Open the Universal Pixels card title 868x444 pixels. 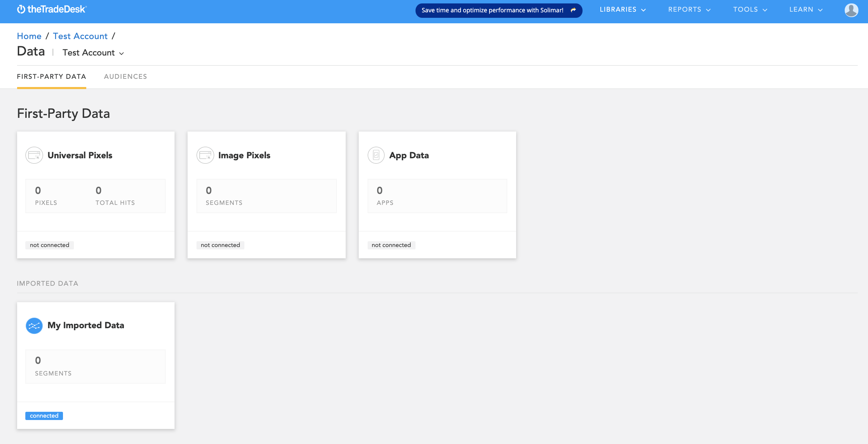coord(80,155)
